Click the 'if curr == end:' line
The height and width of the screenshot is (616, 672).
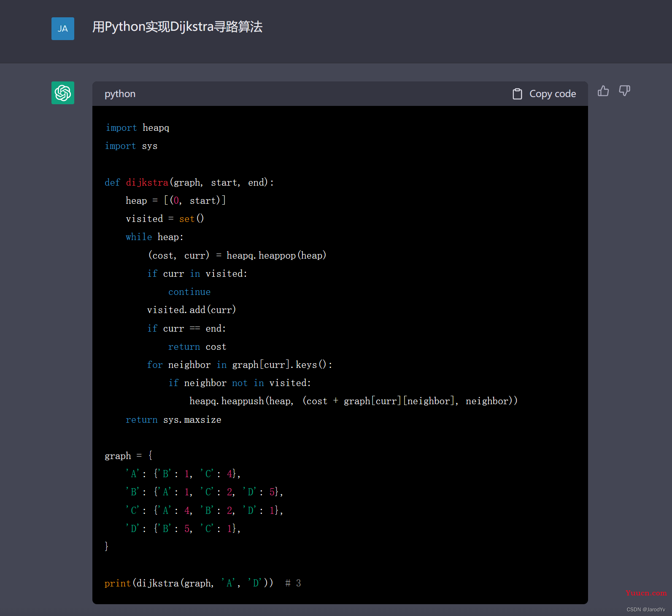pos(186,328)
